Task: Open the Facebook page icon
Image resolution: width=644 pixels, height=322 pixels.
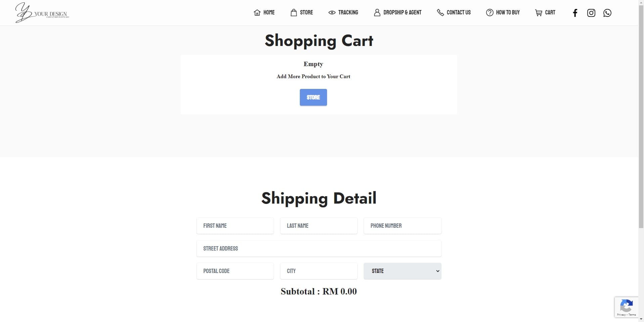Action: (x=575, y=13)
